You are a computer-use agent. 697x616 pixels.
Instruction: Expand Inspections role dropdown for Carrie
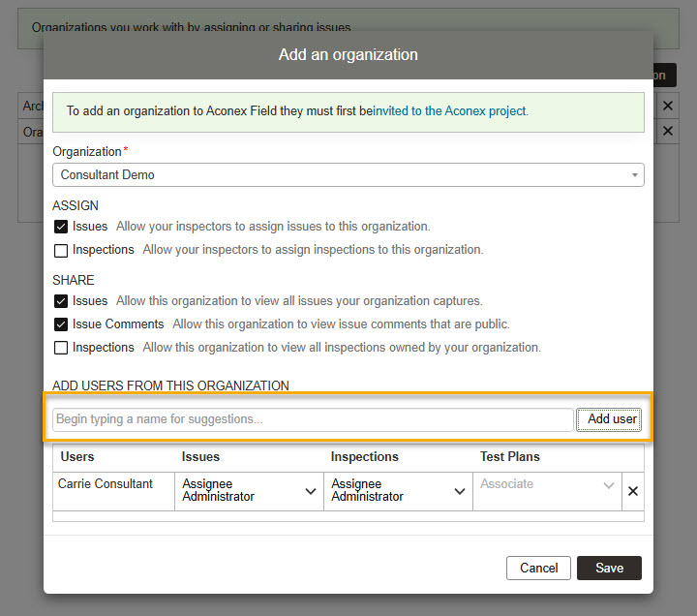(398, 491)
